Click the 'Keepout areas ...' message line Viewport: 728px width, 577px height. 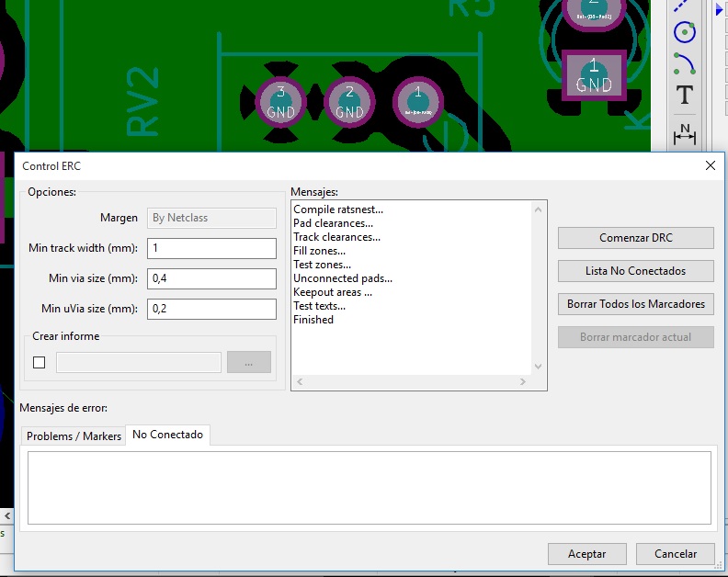(x=333, y=292)
